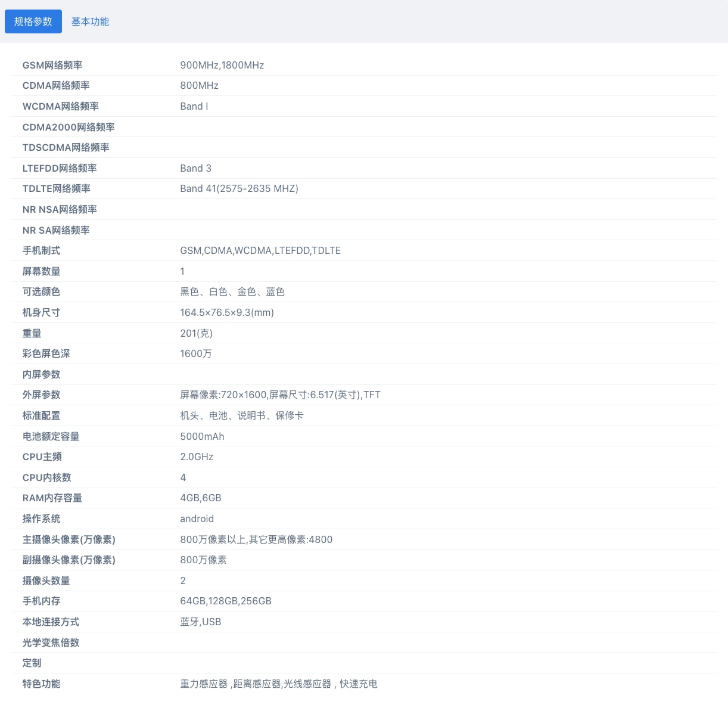Click the 900MHz,1800MHz frequency value
The image size is (728, 714).
pos(222,65)
